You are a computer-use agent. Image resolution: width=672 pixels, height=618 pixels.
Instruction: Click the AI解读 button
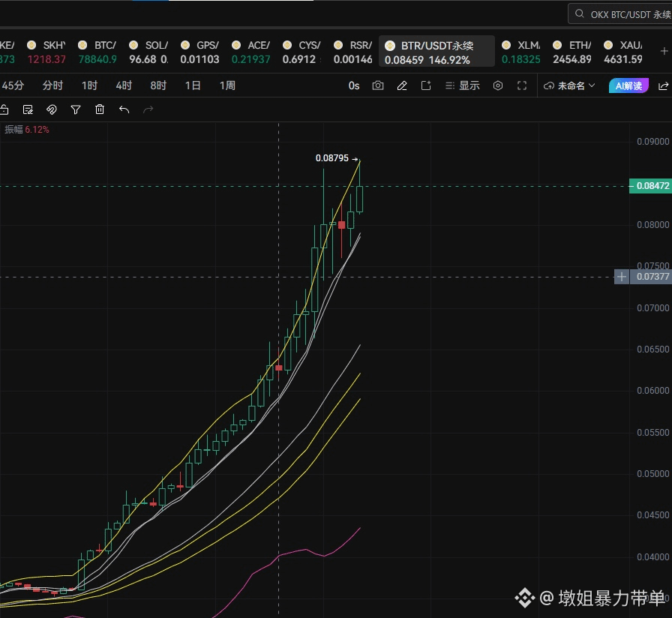coord(628,85)
